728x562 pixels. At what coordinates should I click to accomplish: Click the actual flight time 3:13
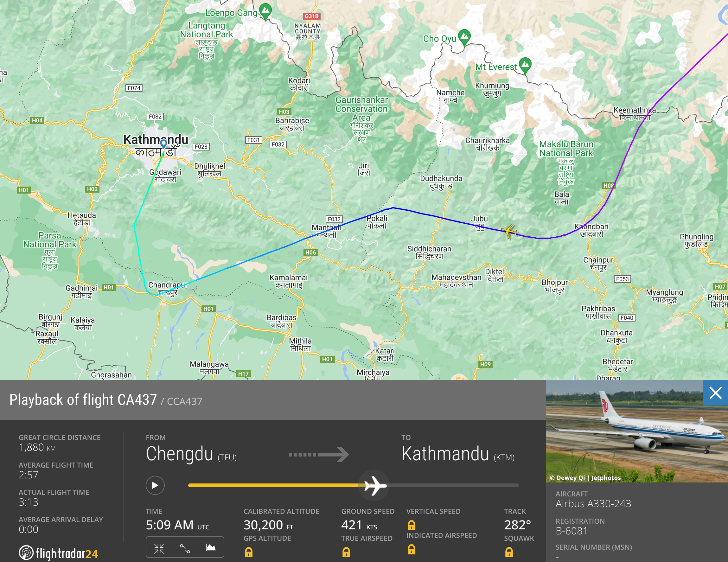tap(29, 502)
